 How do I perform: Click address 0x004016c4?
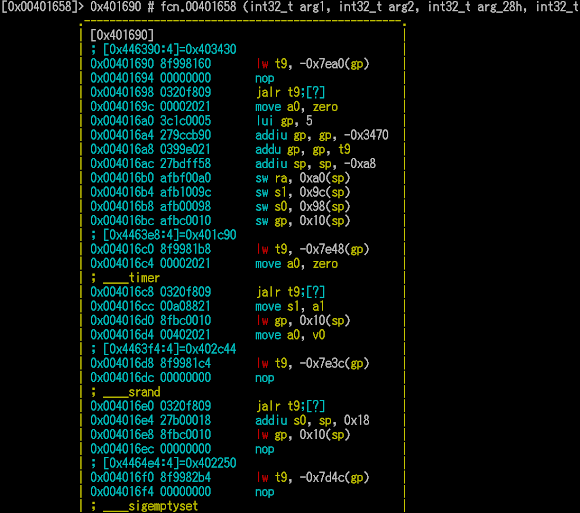(x=122, y=264)
